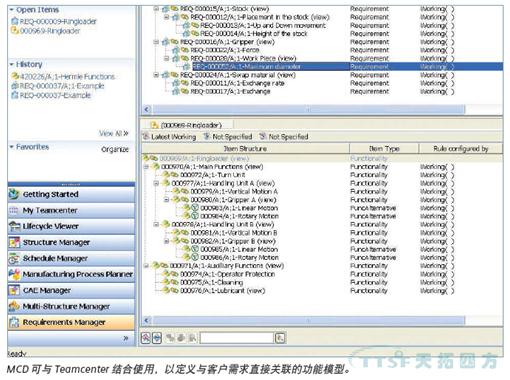
Task: Click the search input field at bottom
Action: tap(237, 338)
